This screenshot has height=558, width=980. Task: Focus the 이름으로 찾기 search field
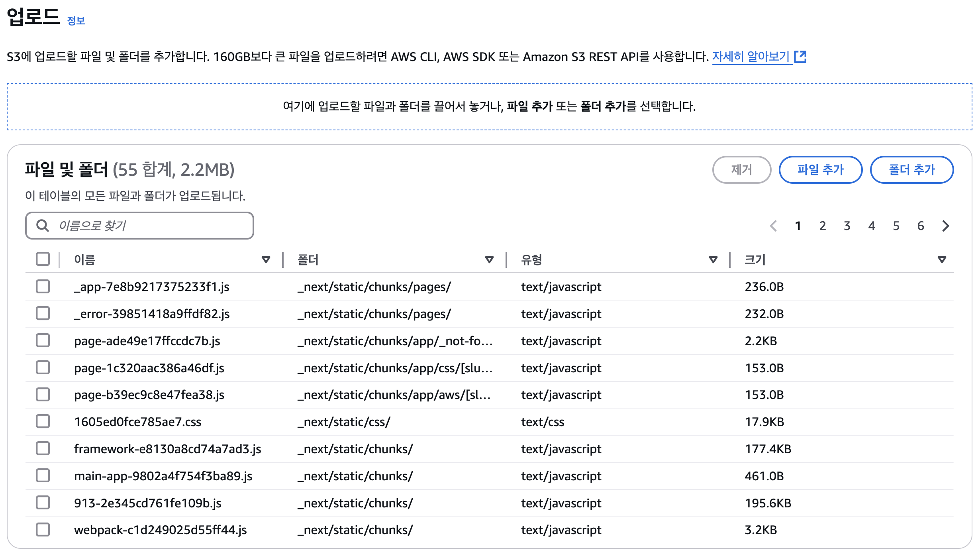[x=151, y=226]
